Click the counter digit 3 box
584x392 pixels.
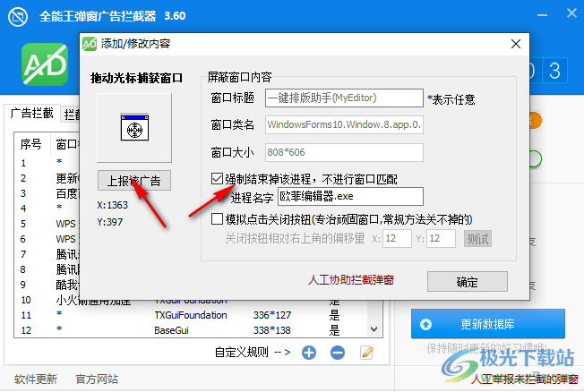[x=554, y=71]
